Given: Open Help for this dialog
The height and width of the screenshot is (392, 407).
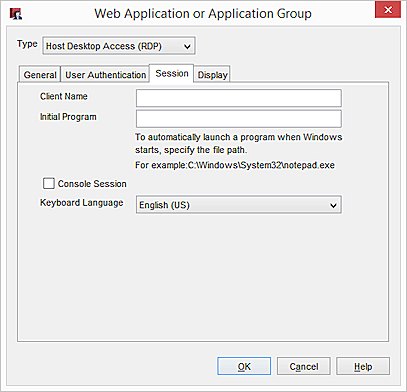Looking at the screenshot, I should (363, 366).
